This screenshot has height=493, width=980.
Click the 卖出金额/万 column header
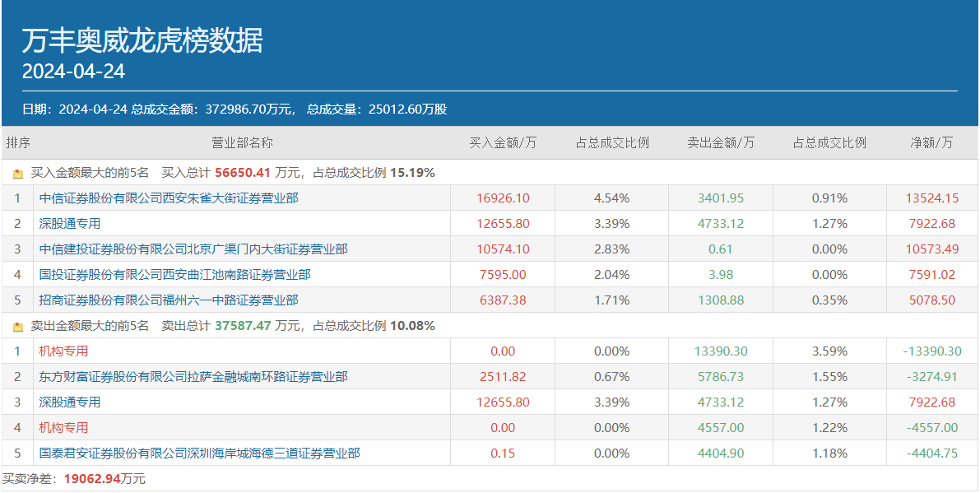click(721, 142)
